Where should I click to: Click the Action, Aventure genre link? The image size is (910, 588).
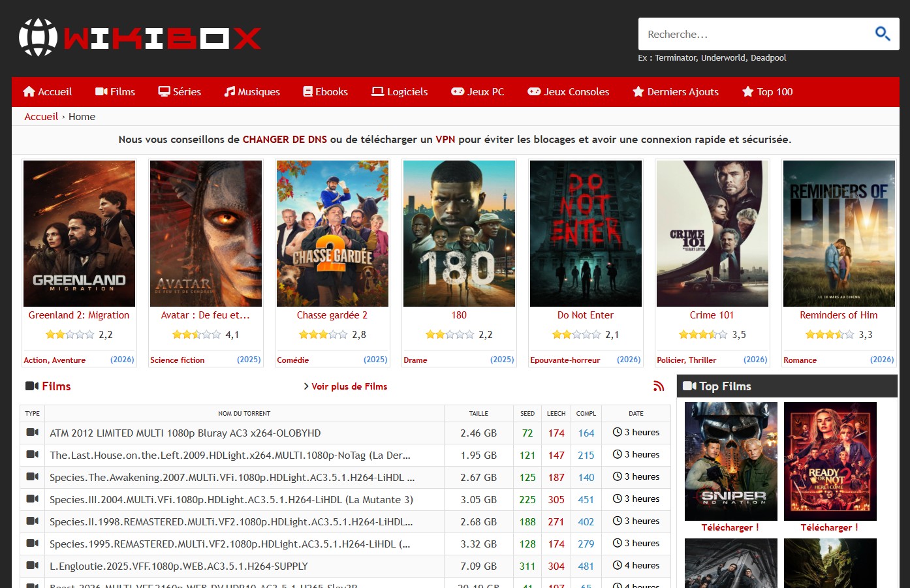pos(55,360)
